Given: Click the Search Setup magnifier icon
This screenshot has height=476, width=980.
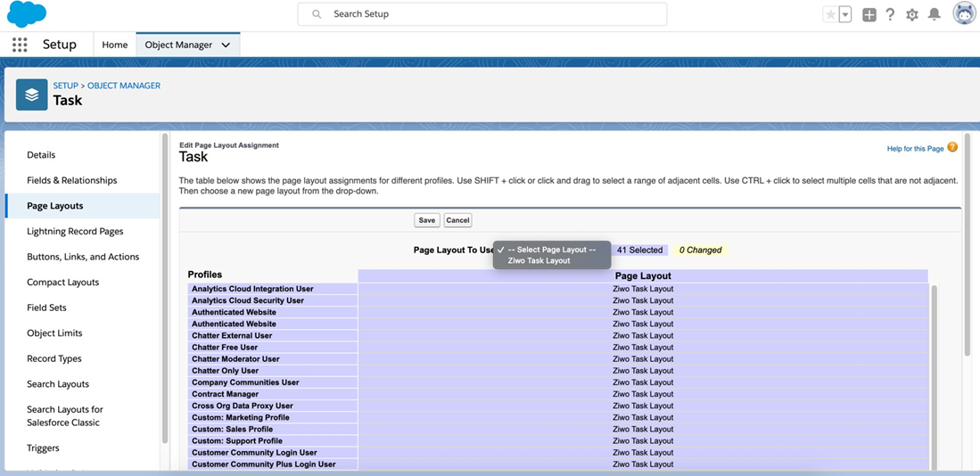Looking at the screenshot, I should (x=317, y=14).
